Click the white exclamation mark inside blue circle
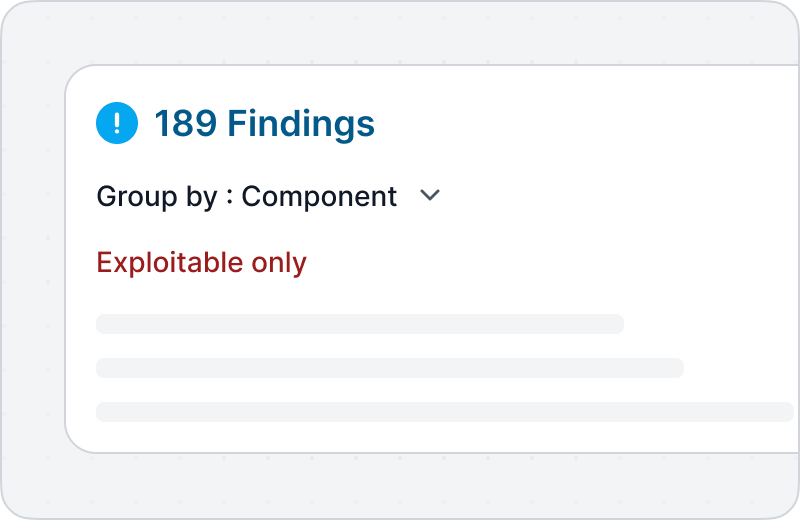 point(117,123)
